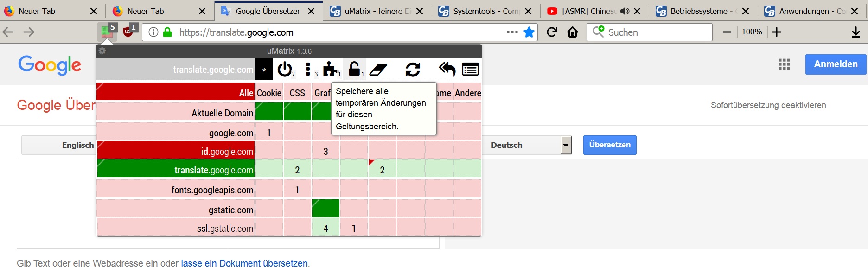The width and height of the screenshot is (868, 280).
Task: Click the Google logo
Action: [x=50, y=65]
